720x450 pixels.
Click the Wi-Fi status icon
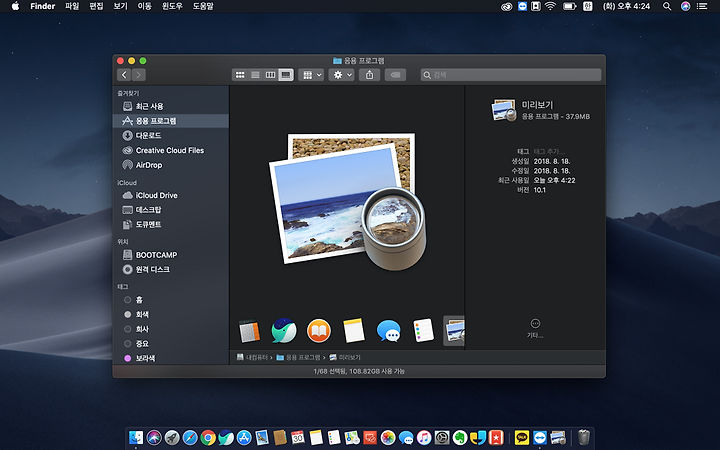[x=551, y=6]
